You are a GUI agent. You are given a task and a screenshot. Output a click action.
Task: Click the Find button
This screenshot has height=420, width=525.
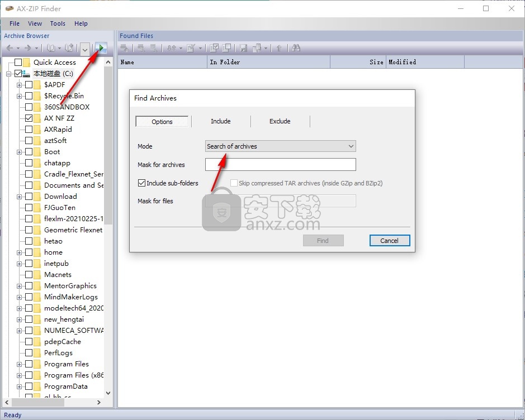323,240
